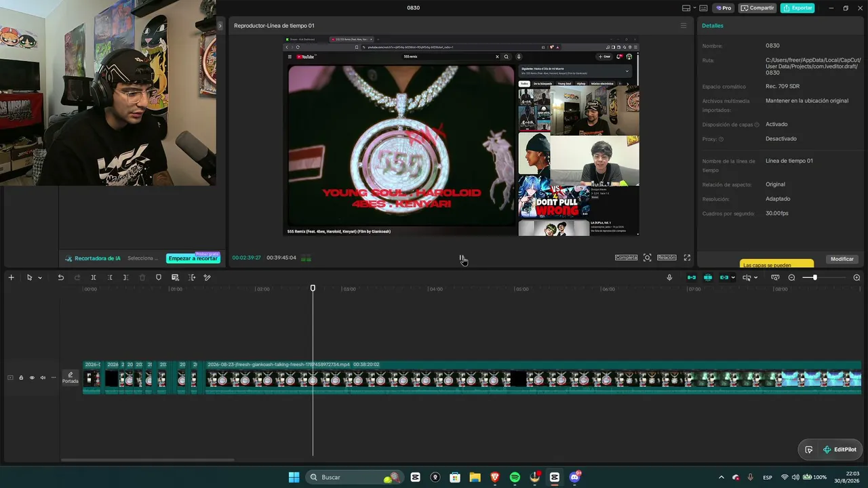
Task: Delete the selected clip with trash icon
Action: click(x=142, y=277)
